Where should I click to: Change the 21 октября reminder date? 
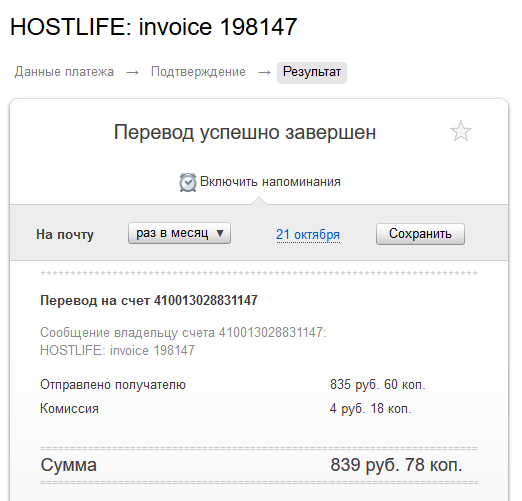point(308,235)
